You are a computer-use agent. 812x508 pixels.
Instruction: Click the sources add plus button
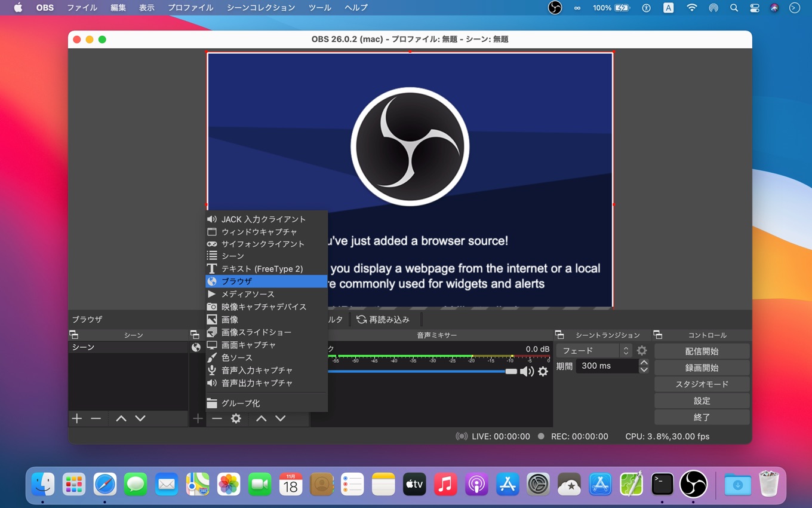coord(198,418)
